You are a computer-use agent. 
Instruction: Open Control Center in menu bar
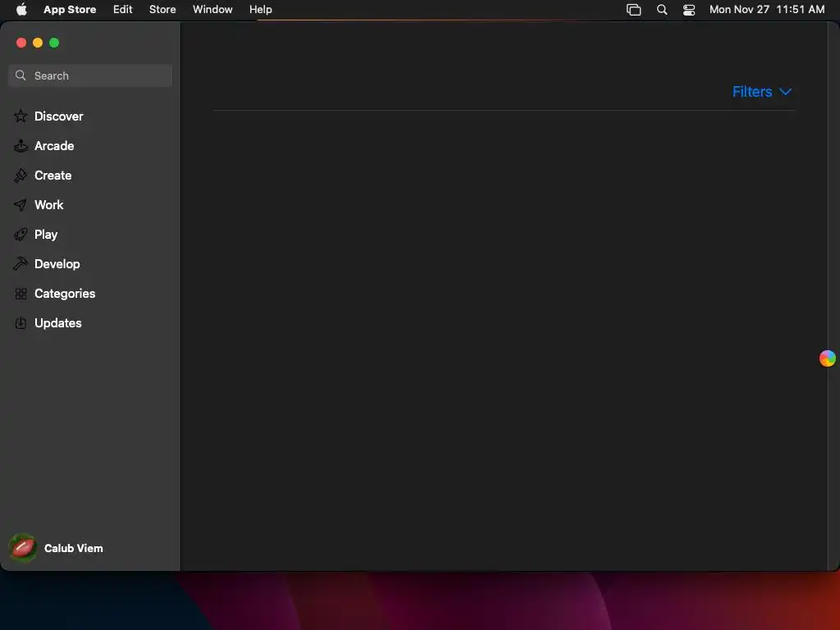(x=689, y=10)
